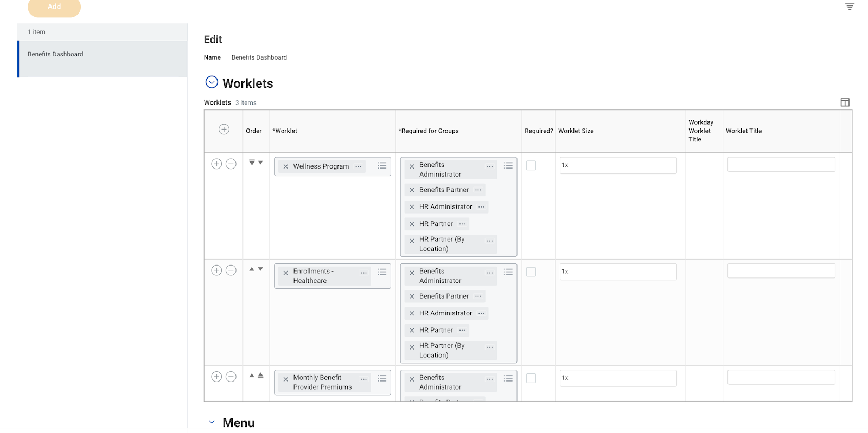
Task: Enable Required on the Enrollments - Healthcare row
Action: click(x=531, y=272)
